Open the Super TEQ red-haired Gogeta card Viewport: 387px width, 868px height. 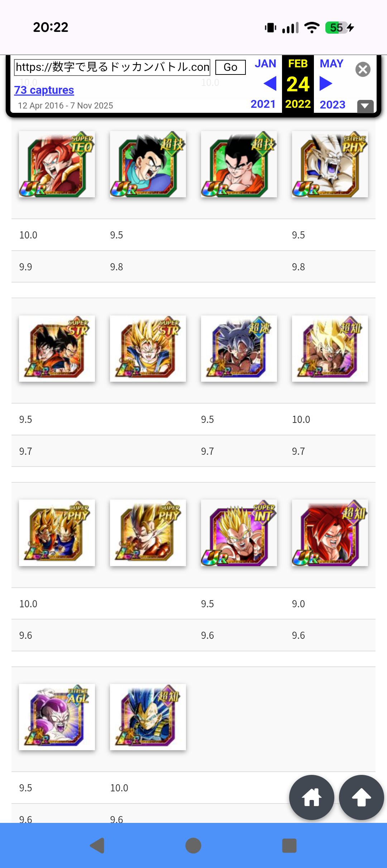point(57,164)
